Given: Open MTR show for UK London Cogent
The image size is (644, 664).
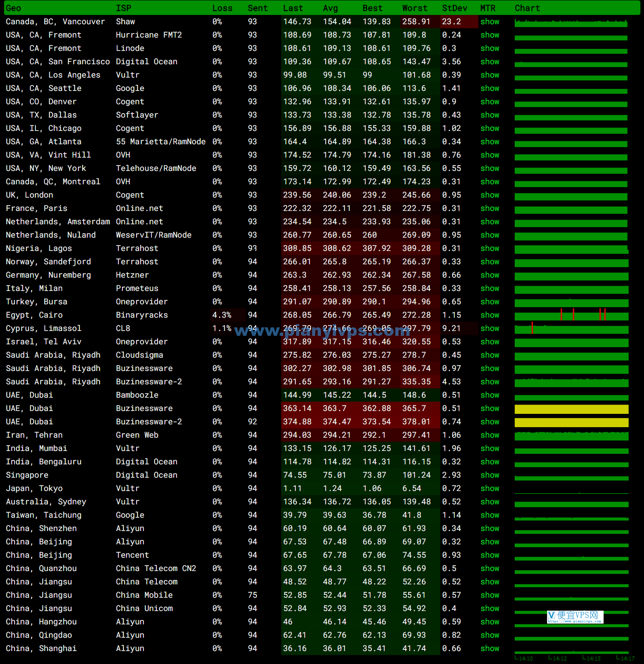Looking at the screenshot, I should [490, 195].
